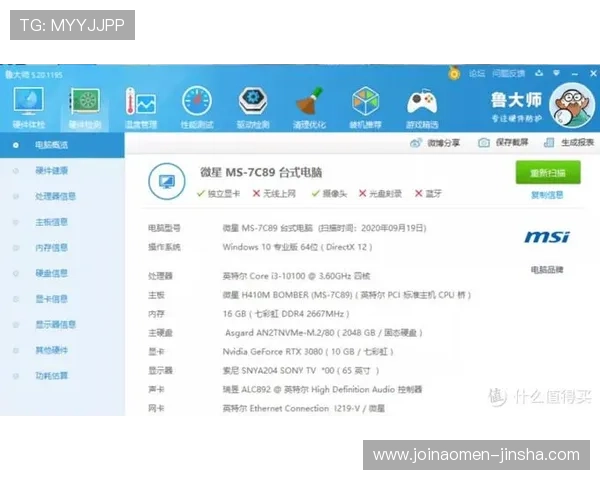
Task: Select 电脑概览 in the sidebar
Action: click(62, 145)
